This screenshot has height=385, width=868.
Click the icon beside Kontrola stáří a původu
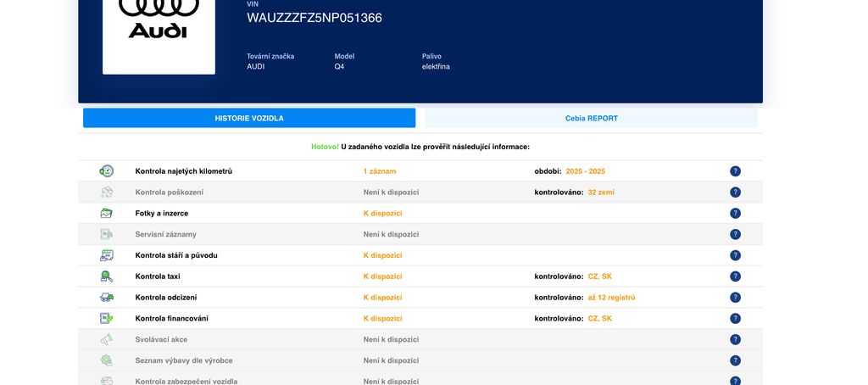click(x=106, y=255)
